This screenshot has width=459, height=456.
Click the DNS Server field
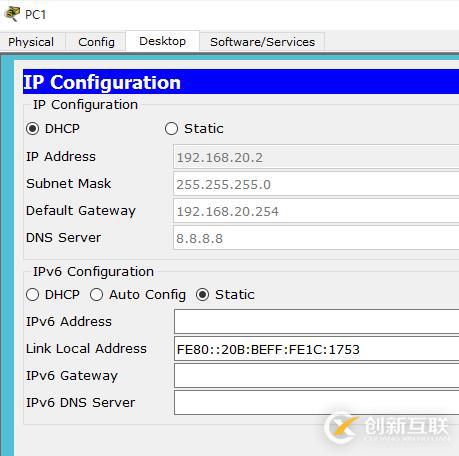pos(316,238)
